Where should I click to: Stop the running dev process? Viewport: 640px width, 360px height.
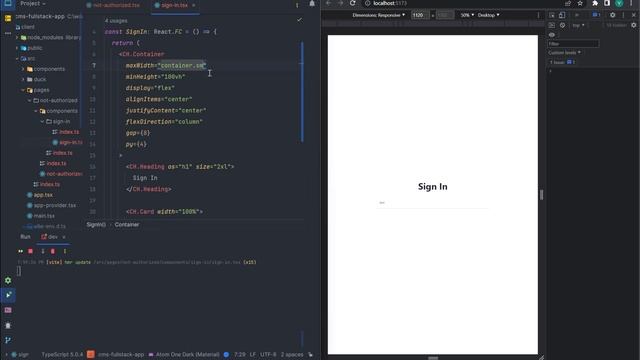click(30, 251)
